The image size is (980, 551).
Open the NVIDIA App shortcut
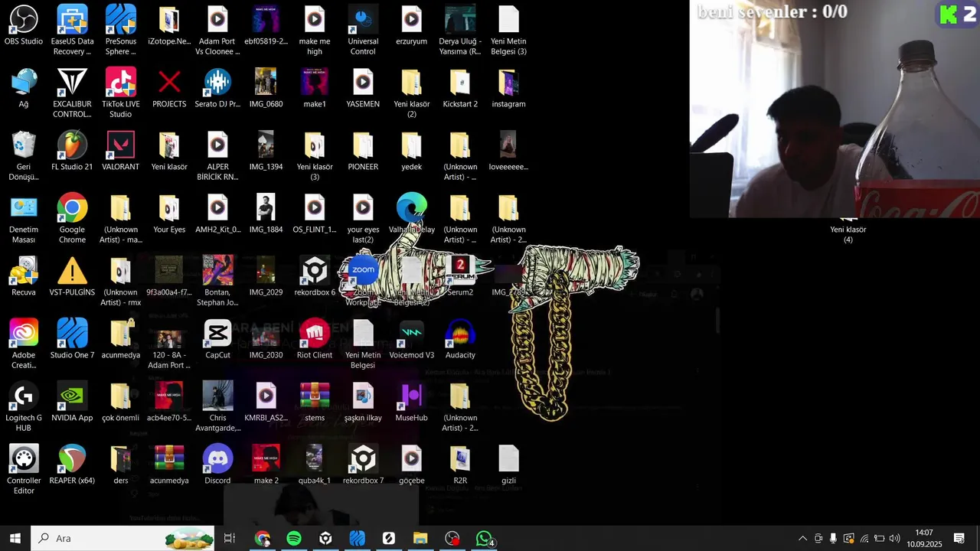pyautogui.click(x=72, y=402)
